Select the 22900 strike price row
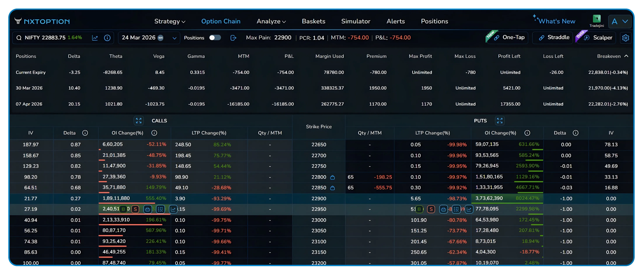The width and height of the screenshot is (644, 274). click(x=319, y=198)
